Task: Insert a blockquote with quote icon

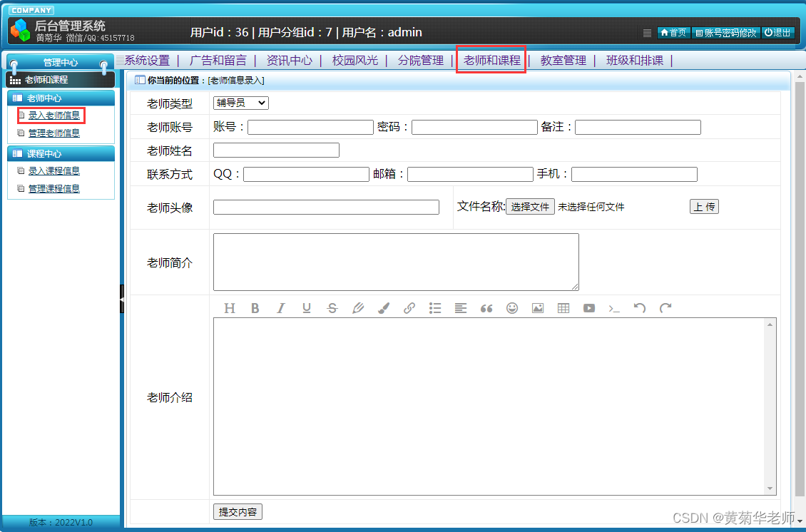Action: pos(486,308)
